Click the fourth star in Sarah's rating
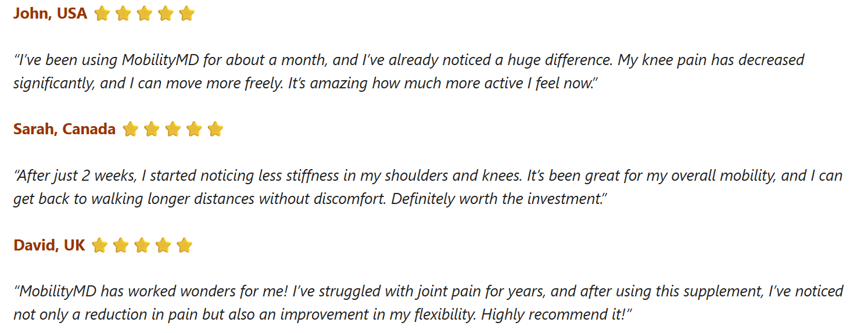 194,129
